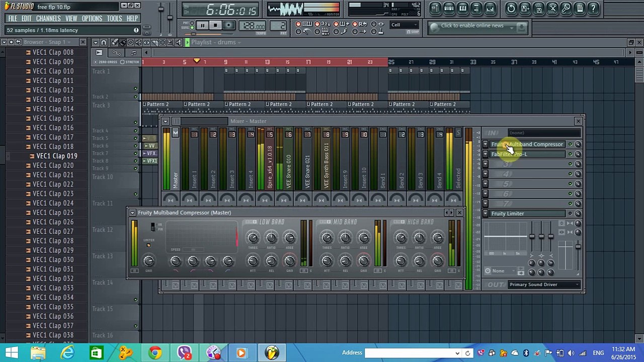This screenshot has height=362, width=644.
Task: Select the playlist Delete tool
Action: click(x=131, y=42)
